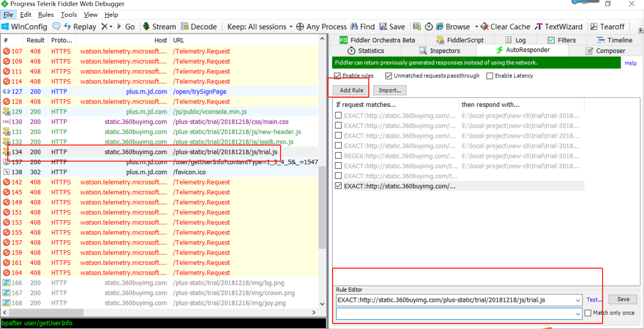Select the AutoResponder tab
The image size is (644, 329).
click(523, 50)
